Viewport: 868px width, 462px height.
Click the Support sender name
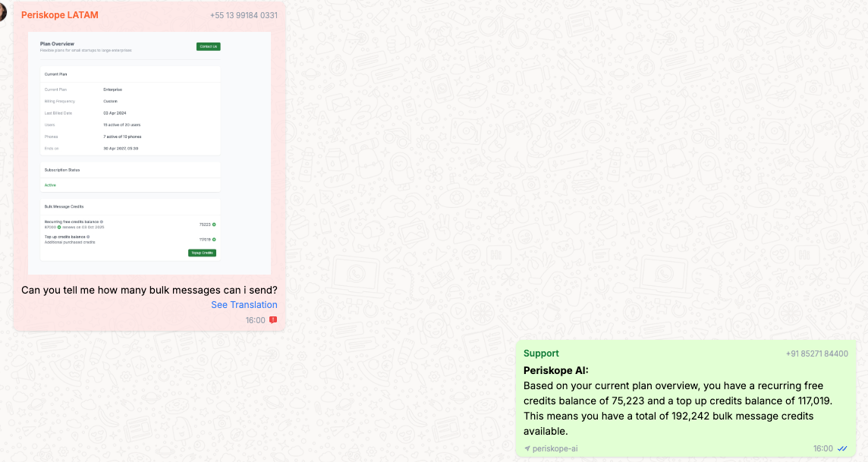[x=541, y=354]
